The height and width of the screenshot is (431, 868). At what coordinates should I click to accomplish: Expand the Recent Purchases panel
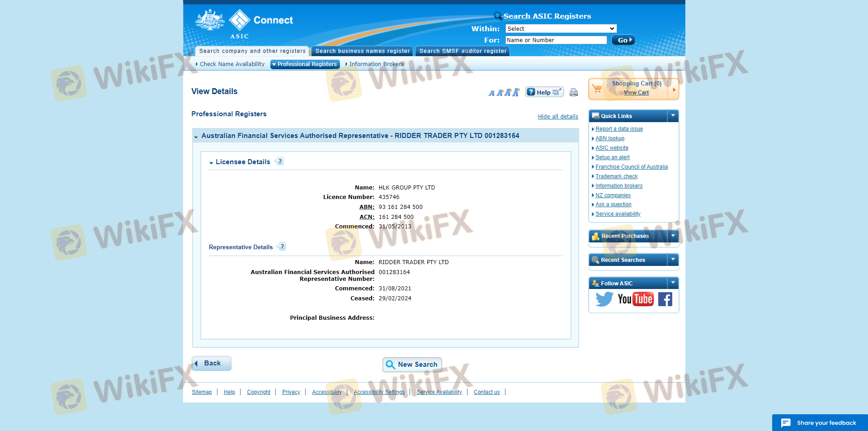point(673,236)
